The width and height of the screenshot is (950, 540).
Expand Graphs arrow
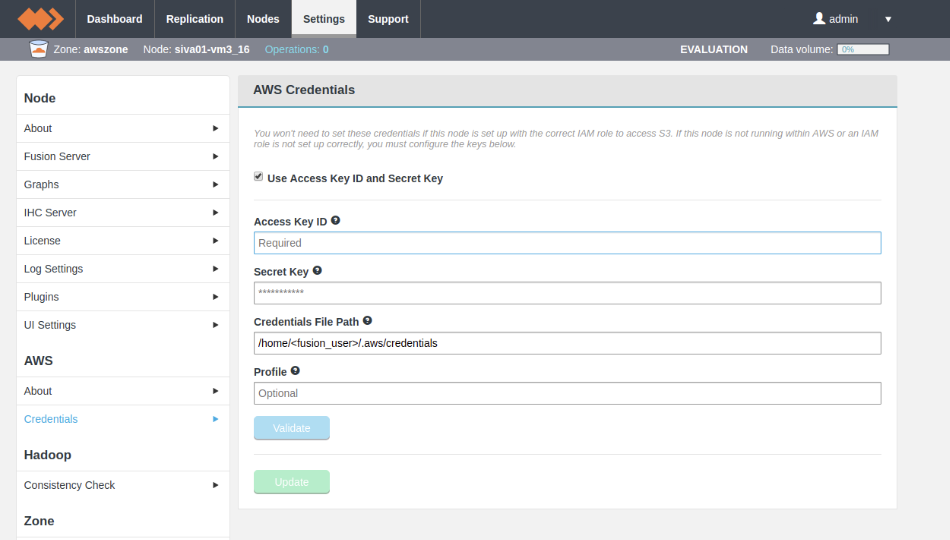(215, 184)
